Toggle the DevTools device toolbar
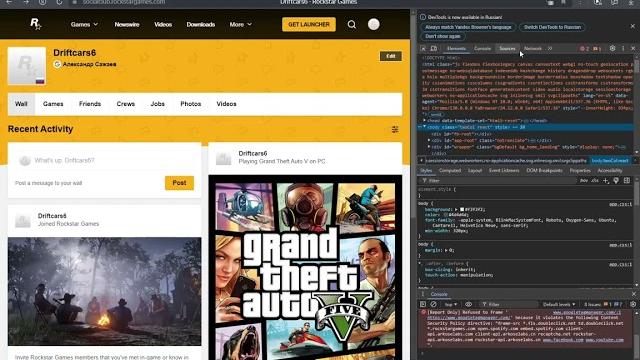 point(434,49)
